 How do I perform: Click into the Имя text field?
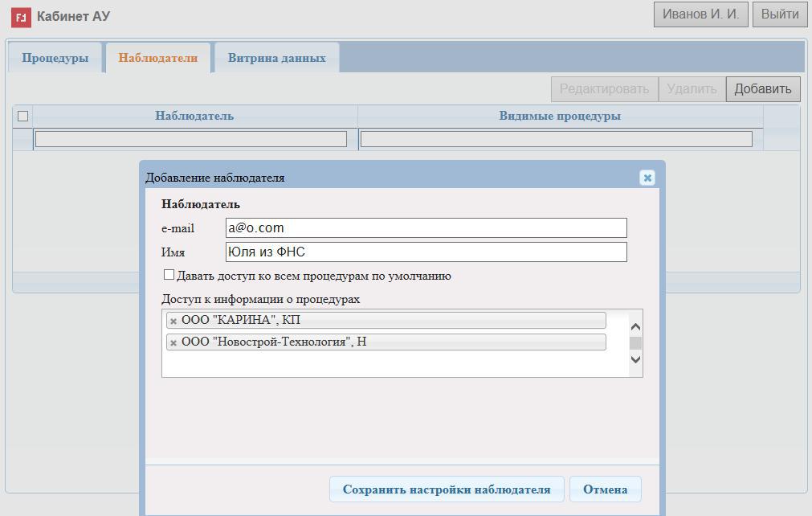(x=426, y=252)
